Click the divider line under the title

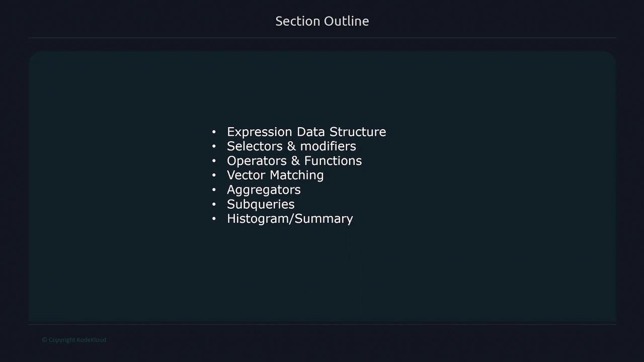pyautogui.click(x=322, y=38)
